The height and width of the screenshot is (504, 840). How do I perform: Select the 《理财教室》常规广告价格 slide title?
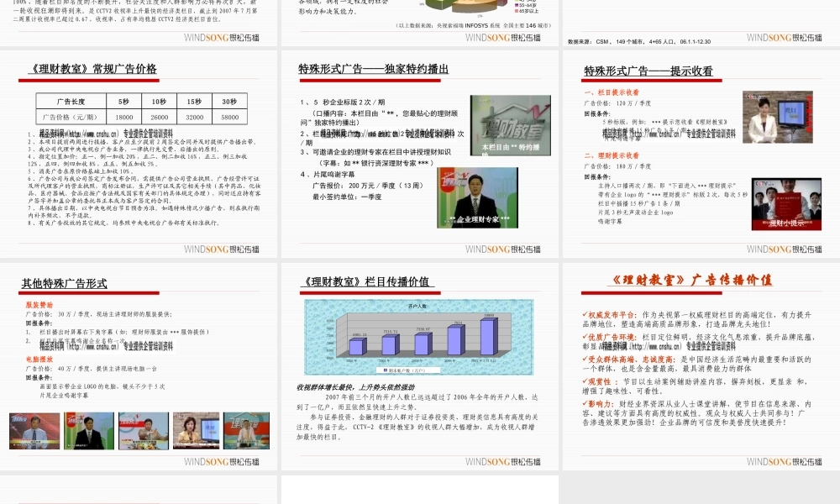point(92,69)
